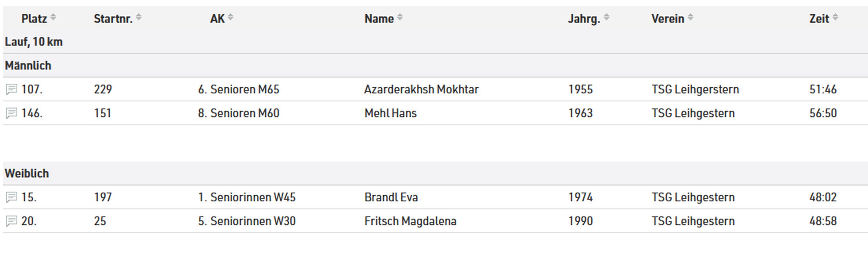This screenshot has height=255, width=868.
Task: Select the Weiblich section header
Action: (x=27, y=173)
